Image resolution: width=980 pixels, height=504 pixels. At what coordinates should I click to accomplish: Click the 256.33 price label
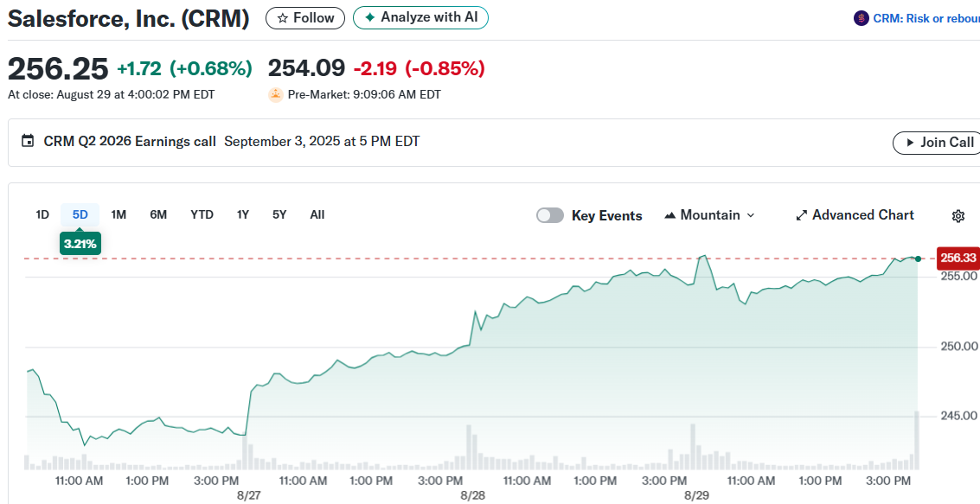click(958, 258)
